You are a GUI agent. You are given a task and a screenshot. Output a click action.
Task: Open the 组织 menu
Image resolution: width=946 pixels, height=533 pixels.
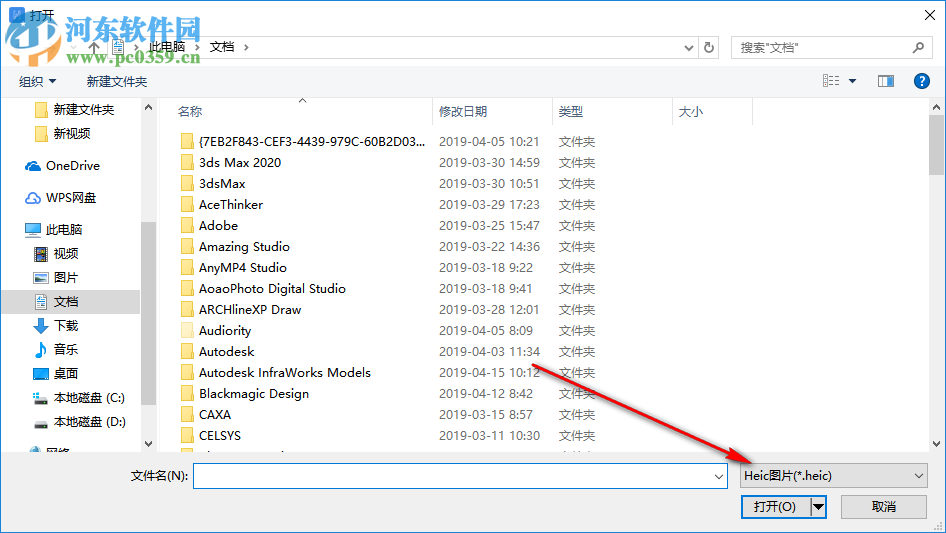coord(37,81)
